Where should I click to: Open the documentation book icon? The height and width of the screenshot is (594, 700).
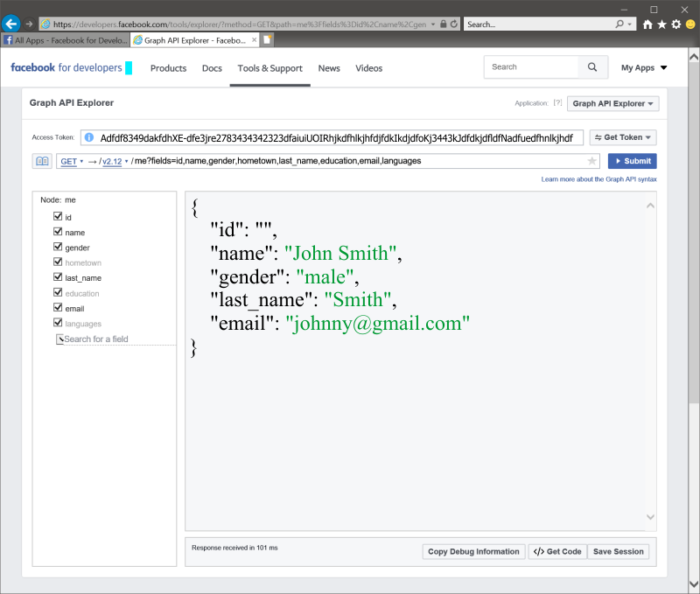(x=42, y=161)
